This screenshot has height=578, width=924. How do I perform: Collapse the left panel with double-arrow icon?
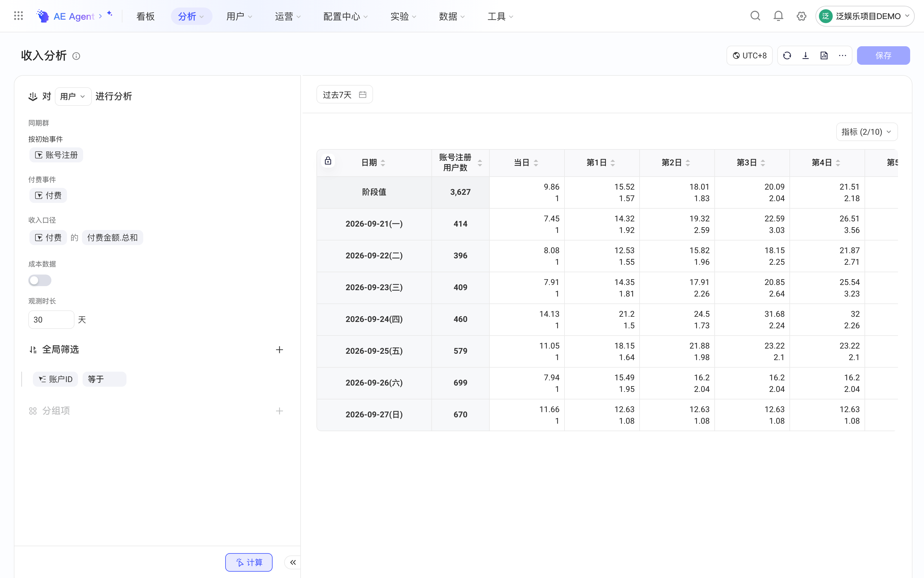tap(293, 562)
